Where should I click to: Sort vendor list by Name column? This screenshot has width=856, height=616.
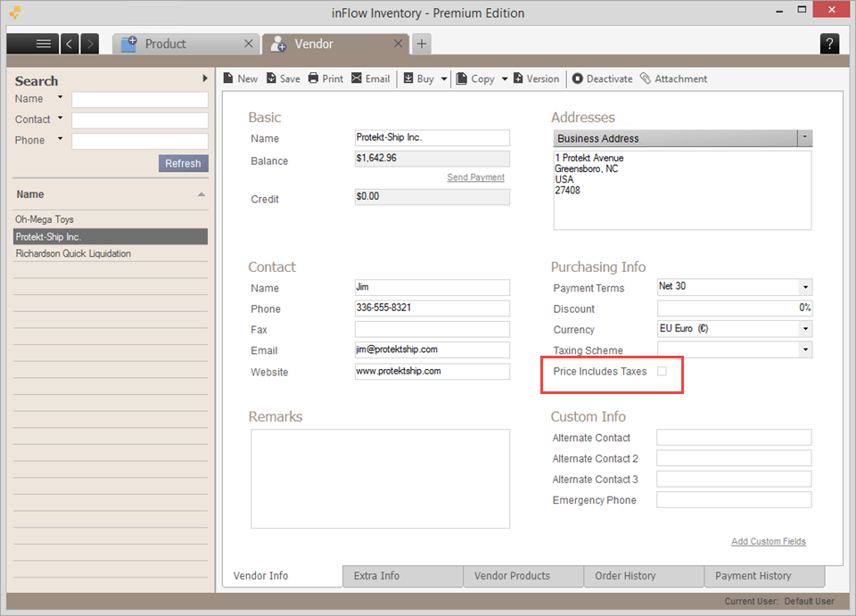pos(110,195)
